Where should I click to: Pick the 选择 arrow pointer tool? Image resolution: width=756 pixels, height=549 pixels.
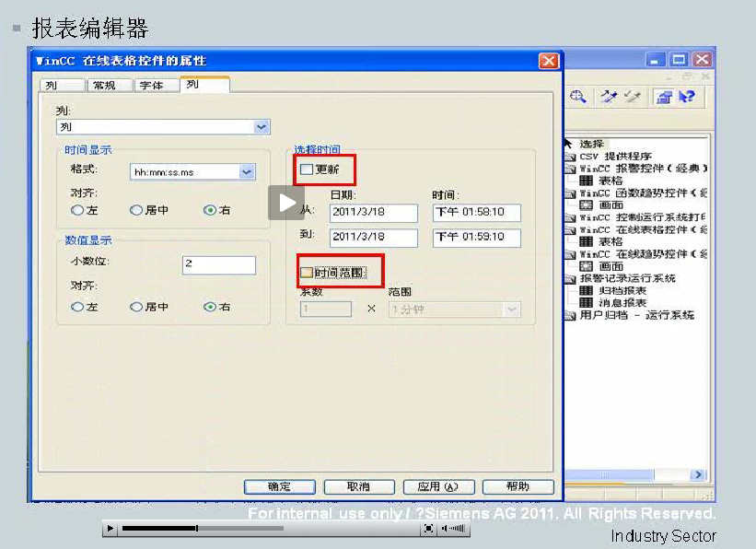tap(568, 144)
